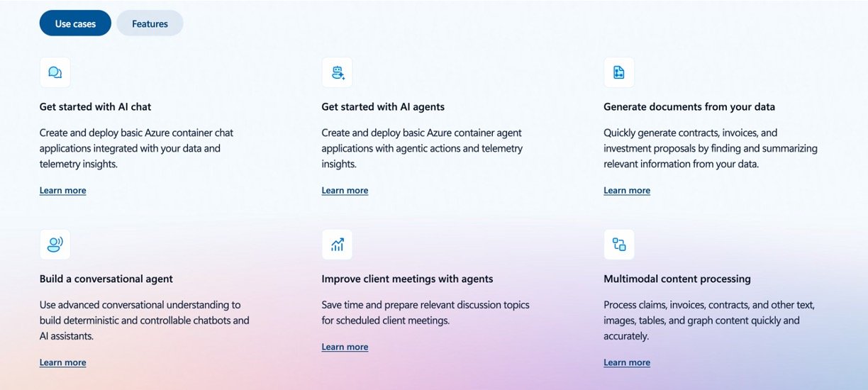
Task: Follow Learn more for client meetings
Action: point(345,347)
